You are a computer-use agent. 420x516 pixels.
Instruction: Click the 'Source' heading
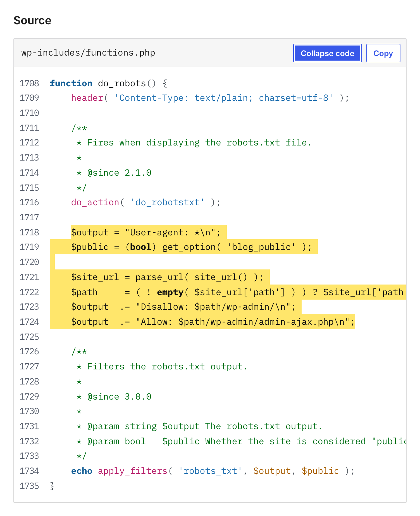pyautogui.click(x=32, y=20)
